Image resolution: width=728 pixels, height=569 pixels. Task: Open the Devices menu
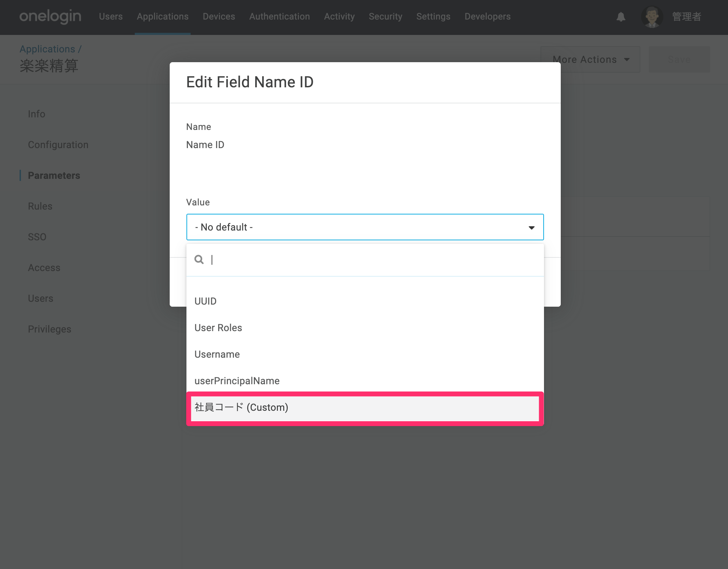pos(219,16)
